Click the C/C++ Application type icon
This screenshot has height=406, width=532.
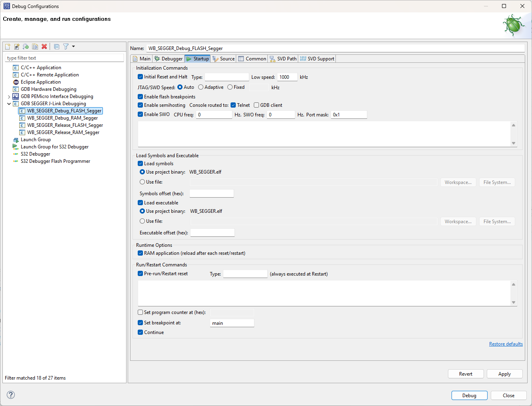point(16,68)
